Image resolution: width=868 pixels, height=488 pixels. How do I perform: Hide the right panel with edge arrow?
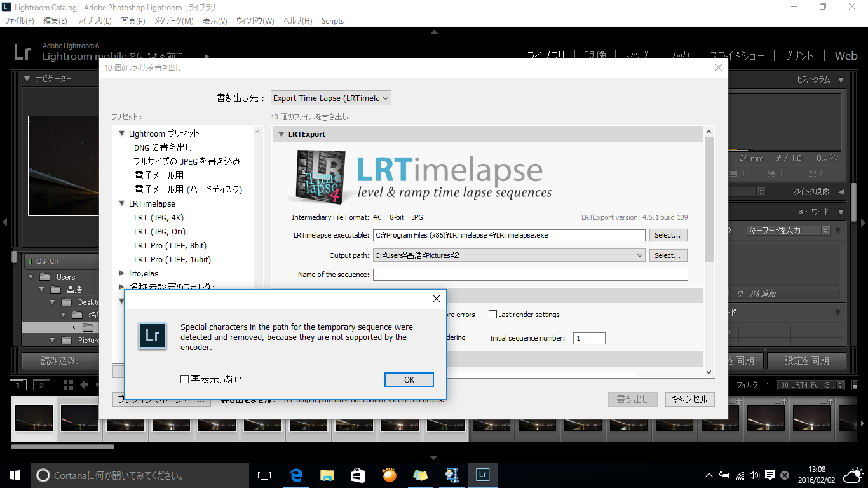(863, 222)
